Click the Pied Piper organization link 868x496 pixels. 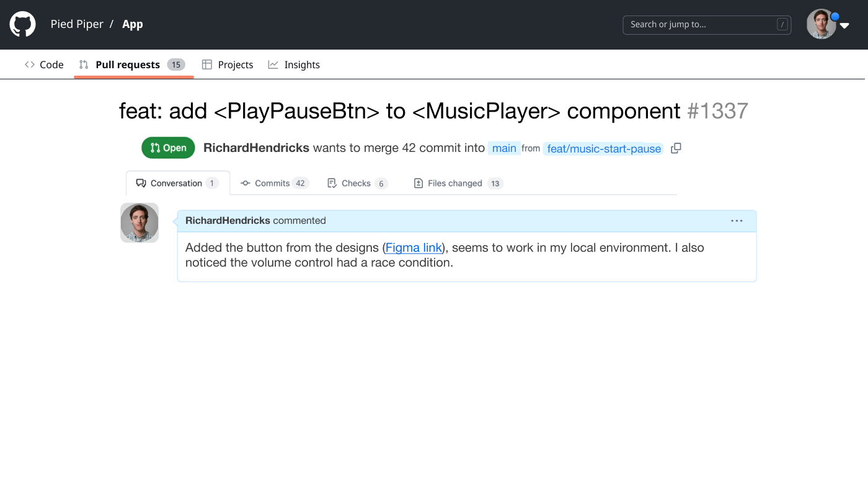[77, 24]
